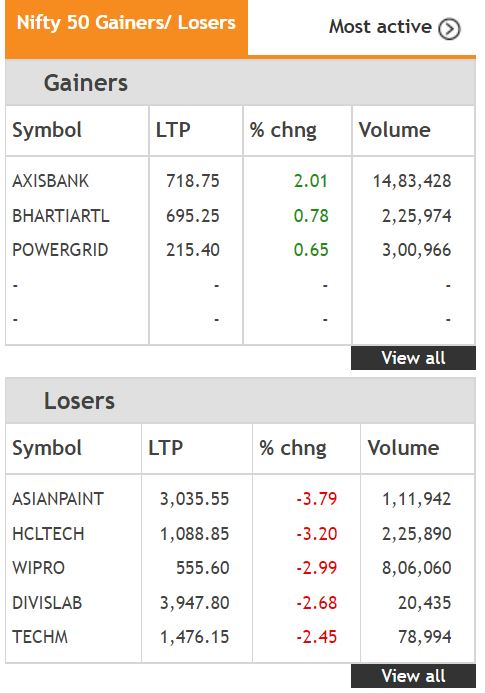Open the HCLTECH symbol link
This screenshot has width=485, height=693.
[48, 534]
